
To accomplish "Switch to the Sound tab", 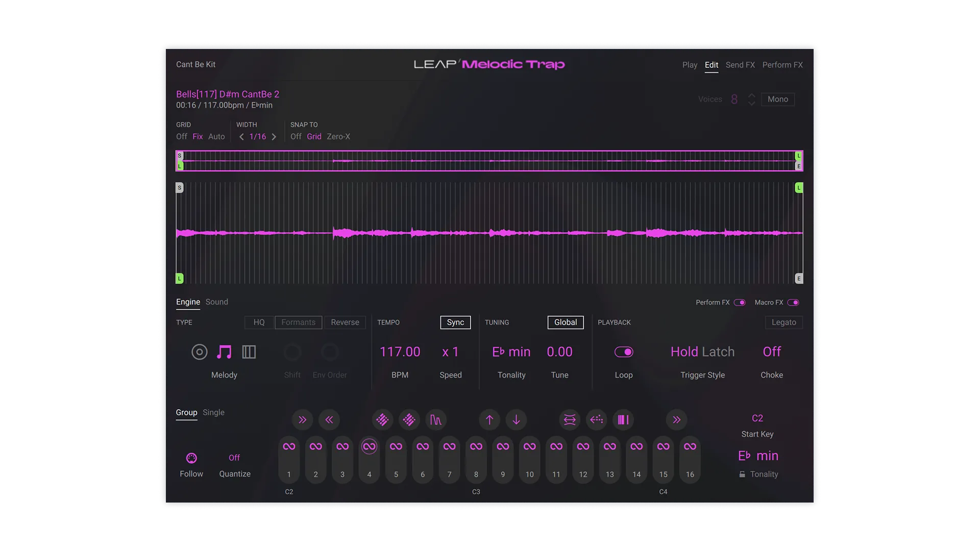I will [216, 302].
